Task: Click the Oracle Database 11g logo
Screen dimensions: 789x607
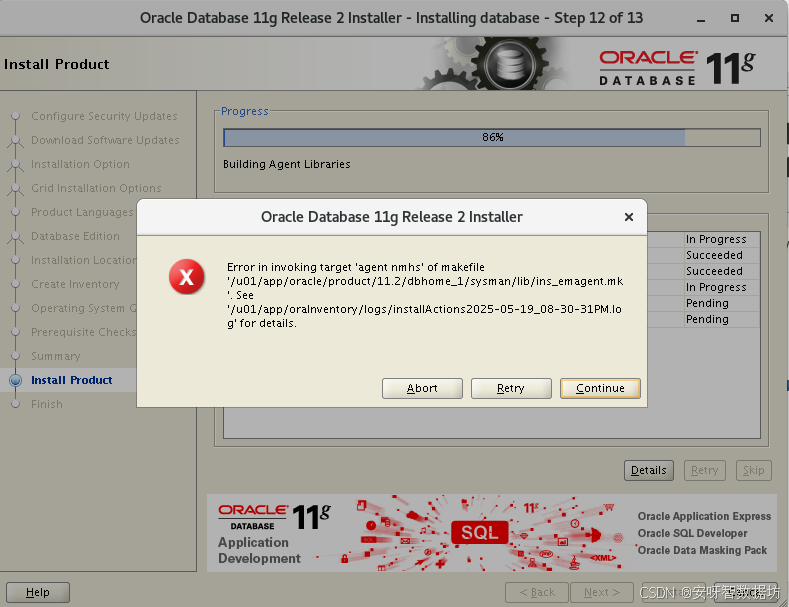Action: tap(677, 67)
